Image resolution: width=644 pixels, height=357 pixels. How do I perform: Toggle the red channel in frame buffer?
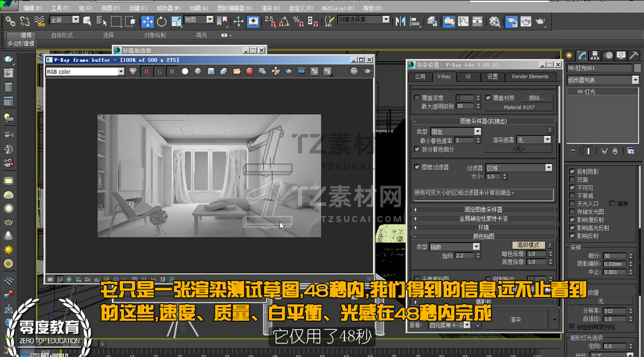(x=146, y=72)
